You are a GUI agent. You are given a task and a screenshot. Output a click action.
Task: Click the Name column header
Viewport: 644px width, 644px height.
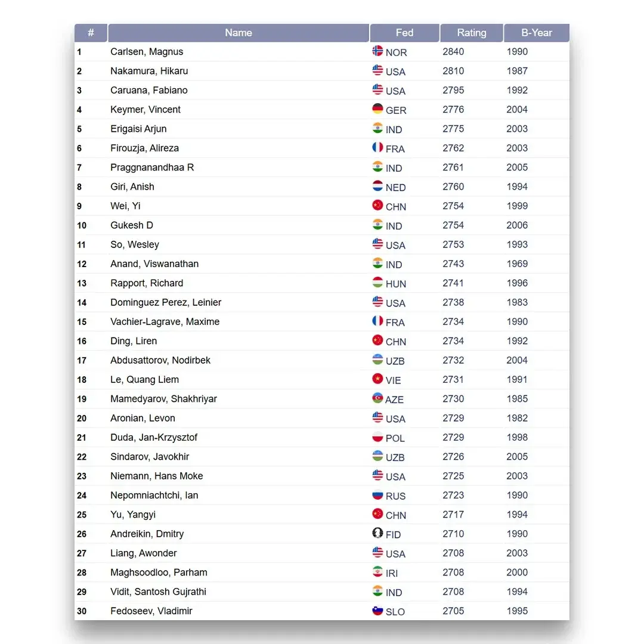(239, 33)
